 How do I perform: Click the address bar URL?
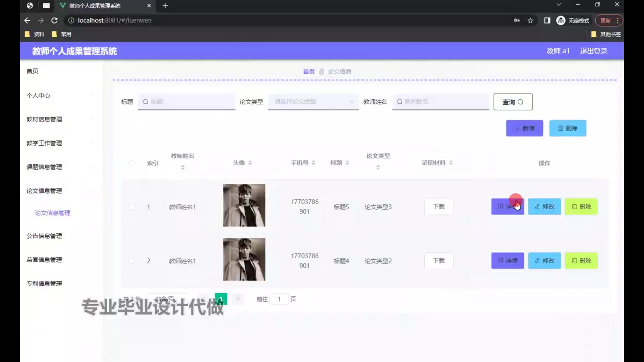tap(115, 20)
